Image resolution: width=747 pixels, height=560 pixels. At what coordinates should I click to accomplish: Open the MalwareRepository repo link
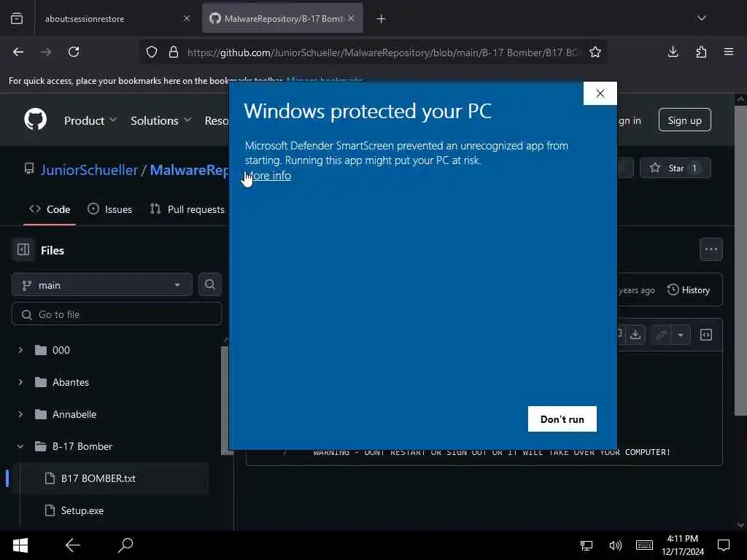[189, 170]
